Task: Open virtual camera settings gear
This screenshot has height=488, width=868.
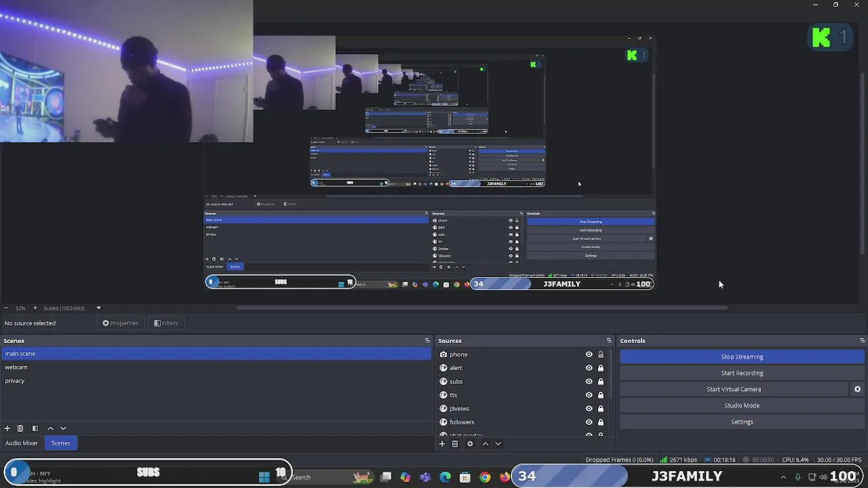Action: 857,389
